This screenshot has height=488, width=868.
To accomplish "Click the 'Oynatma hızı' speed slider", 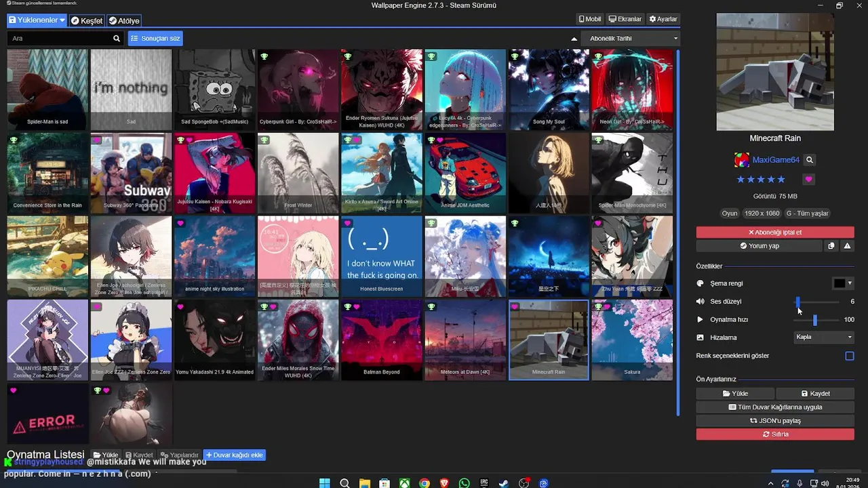I will coord(818,320).
